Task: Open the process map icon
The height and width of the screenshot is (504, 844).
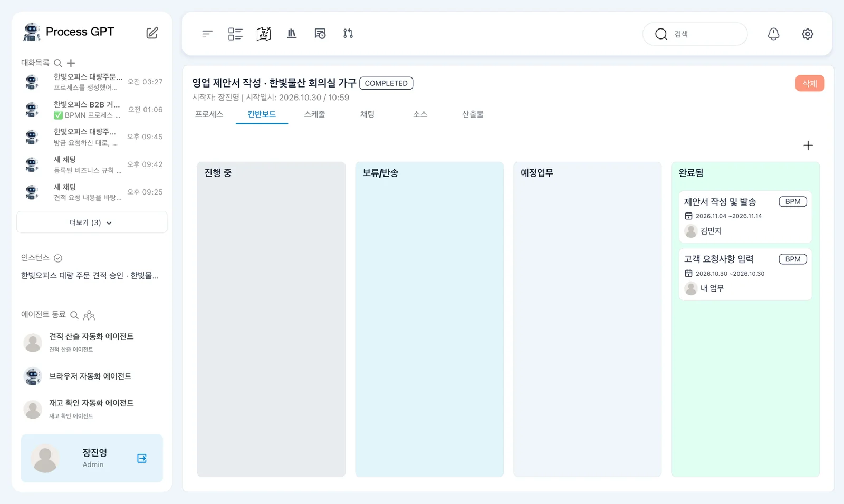Action: [x=264, y=34]
